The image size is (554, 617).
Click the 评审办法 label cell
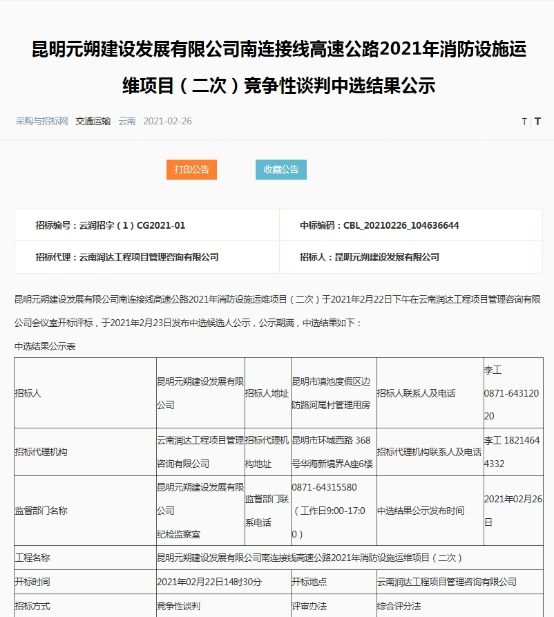pos(334,606)
